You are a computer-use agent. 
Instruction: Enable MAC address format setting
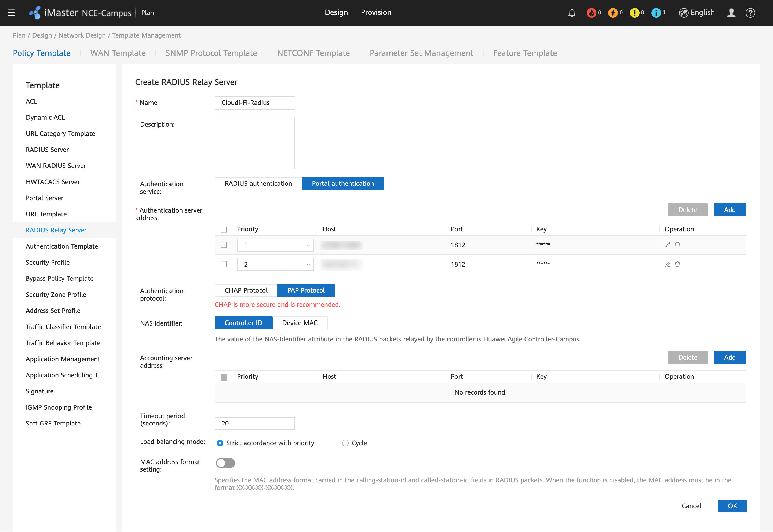coord(225,463)
